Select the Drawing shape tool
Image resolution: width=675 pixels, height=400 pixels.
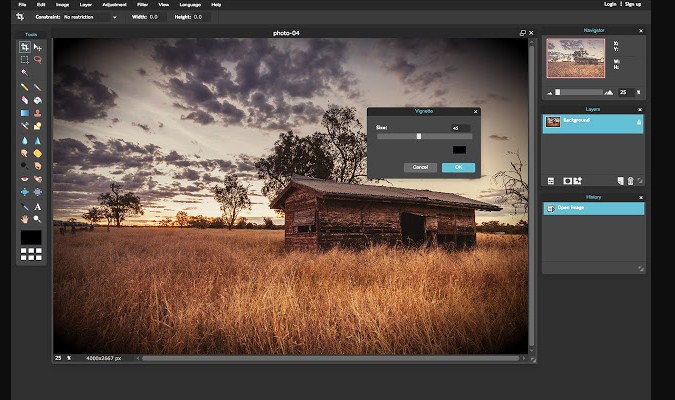[38, 126]
